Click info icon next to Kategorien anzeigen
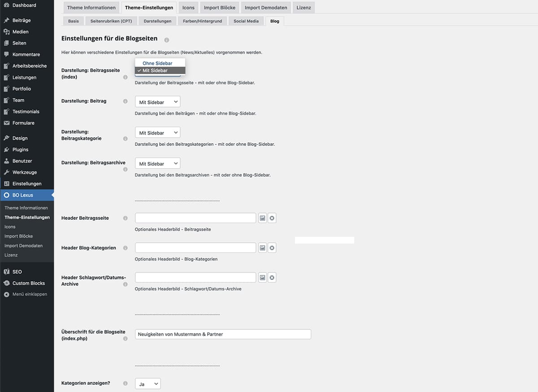The width and height of the screenshot is (538, 392). point(125,383)
